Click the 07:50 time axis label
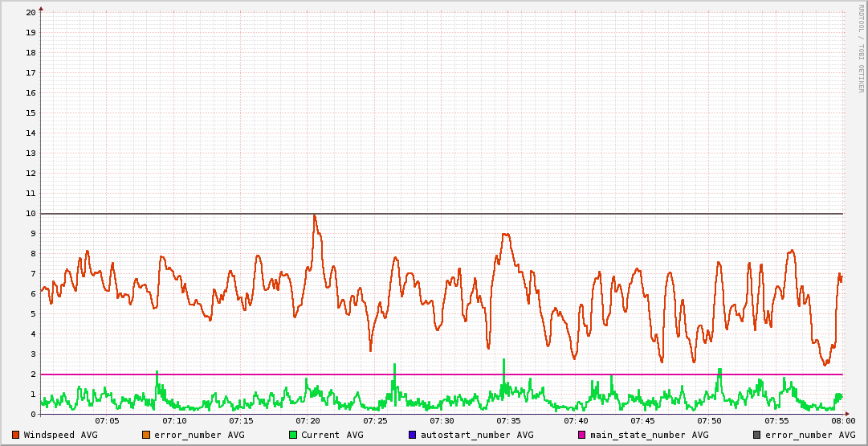 point(709,420)
